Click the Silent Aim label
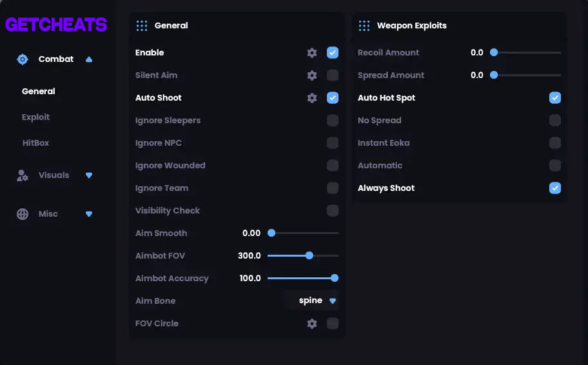The height and width of the screenshot is (365, 588). 157,75
